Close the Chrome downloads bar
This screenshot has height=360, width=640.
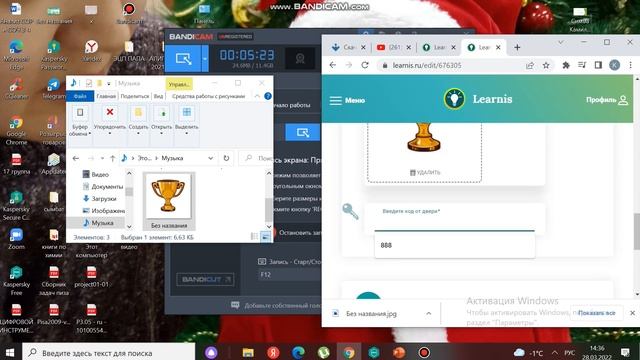pyautogui.click(x=632, y=313)
